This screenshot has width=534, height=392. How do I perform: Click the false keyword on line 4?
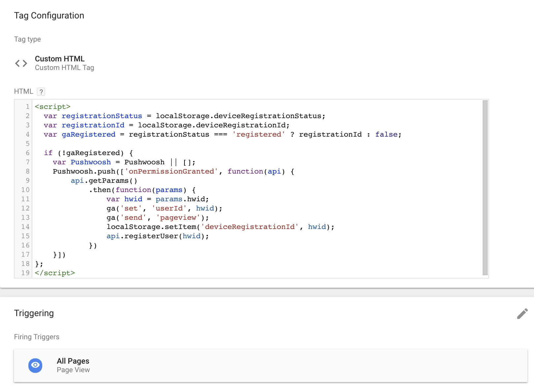click(x=386, y=134)
